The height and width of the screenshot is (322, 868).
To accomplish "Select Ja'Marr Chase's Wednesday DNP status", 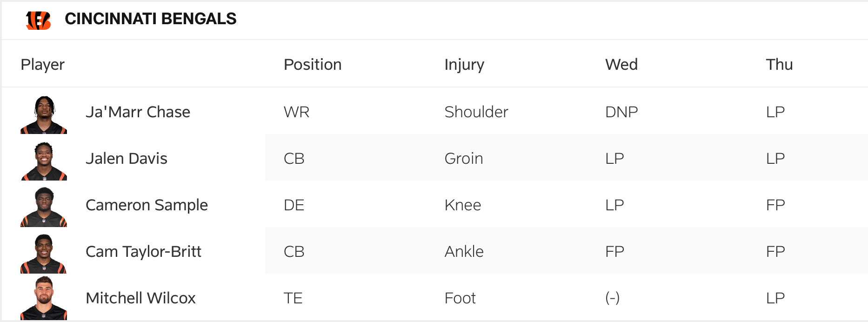I will pos(621,112).
